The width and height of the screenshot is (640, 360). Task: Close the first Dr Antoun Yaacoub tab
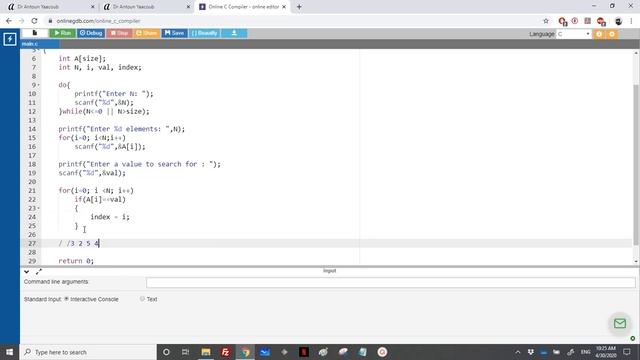(92, 7)
